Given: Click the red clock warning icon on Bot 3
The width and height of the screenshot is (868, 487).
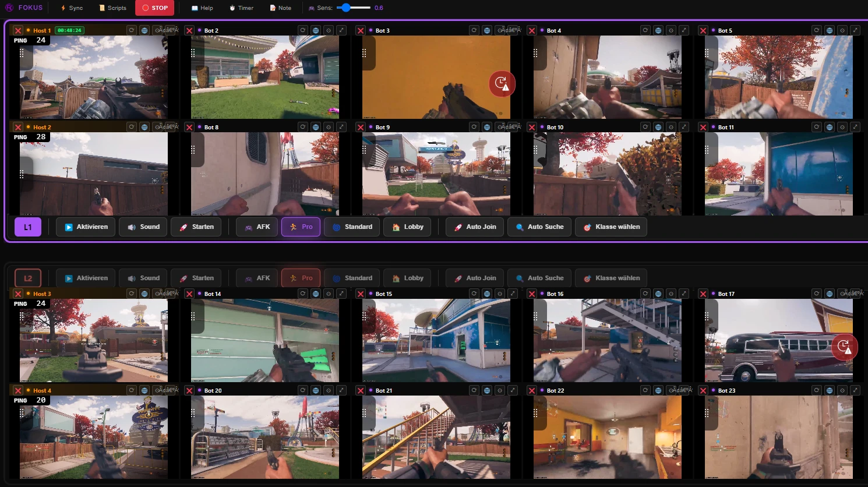Looking at the screenshot, I should [x=502, y=84].
